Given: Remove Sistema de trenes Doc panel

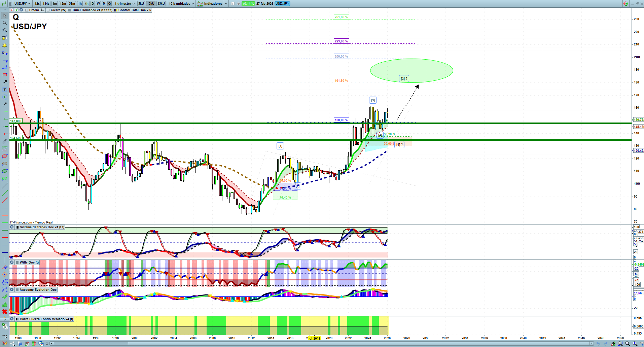Looking at the screenshot, I should (12, 227).
